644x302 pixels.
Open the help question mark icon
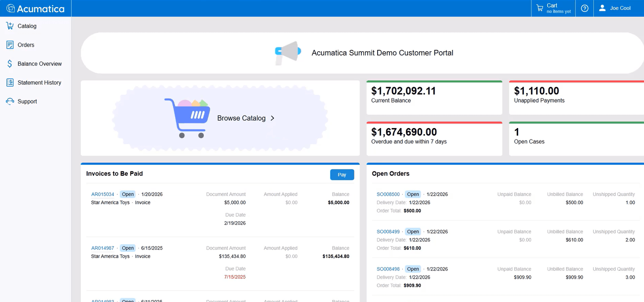point(584,8)
